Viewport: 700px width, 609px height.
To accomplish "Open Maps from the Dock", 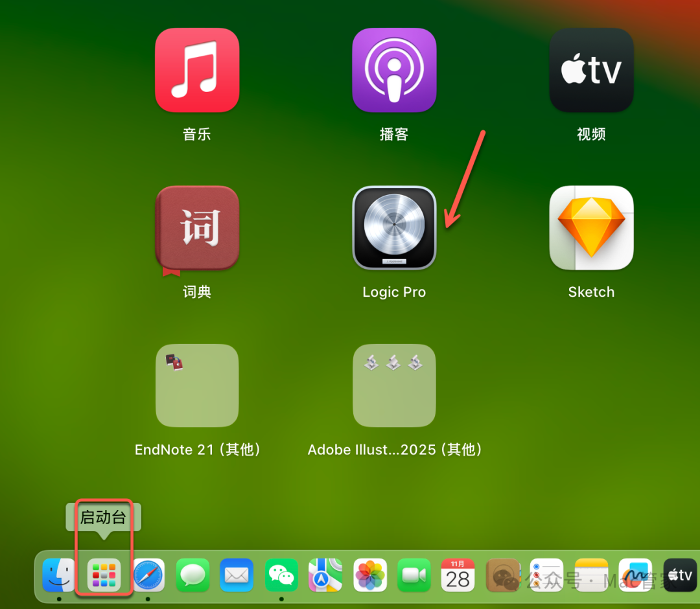I will click(325, 575).
